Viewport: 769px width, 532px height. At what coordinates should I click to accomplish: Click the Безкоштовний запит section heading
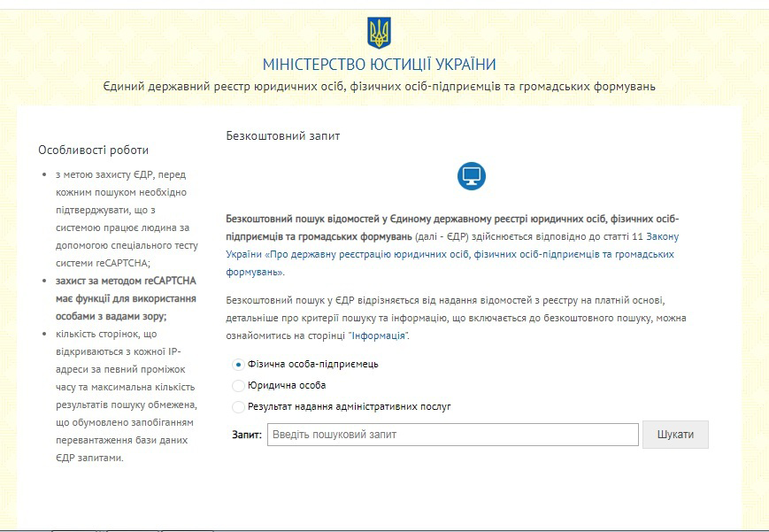coord(283,136)
